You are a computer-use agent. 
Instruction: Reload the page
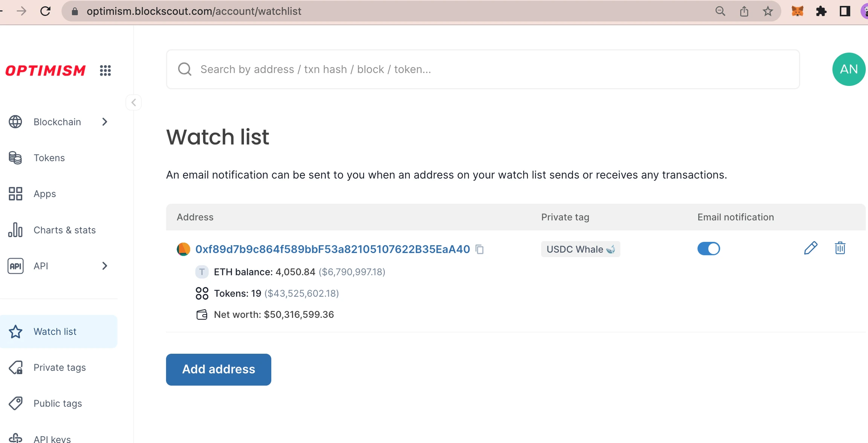point(45,11)
